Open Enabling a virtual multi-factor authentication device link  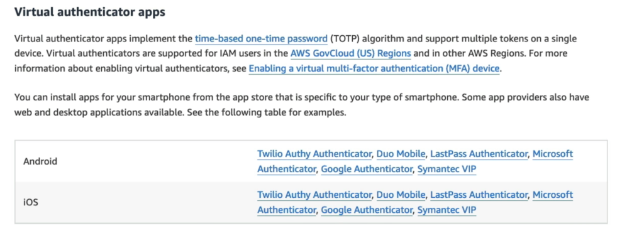click(x=374, y=68)
